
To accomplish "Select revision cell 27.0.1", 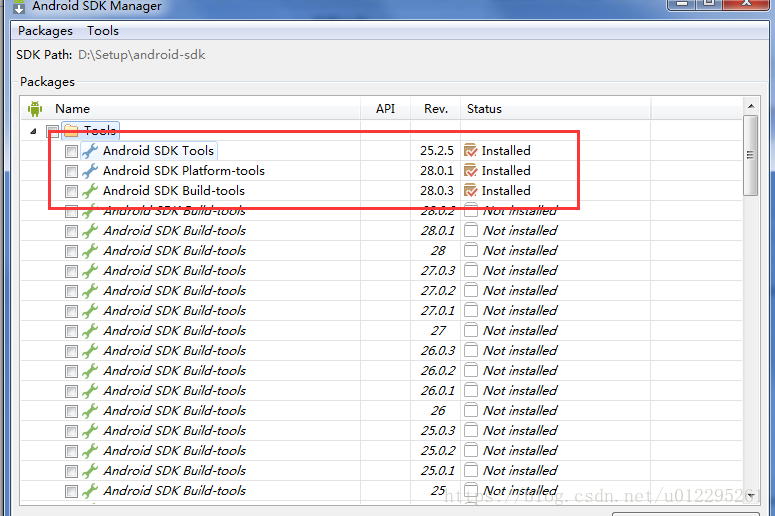I will [439, 311].
